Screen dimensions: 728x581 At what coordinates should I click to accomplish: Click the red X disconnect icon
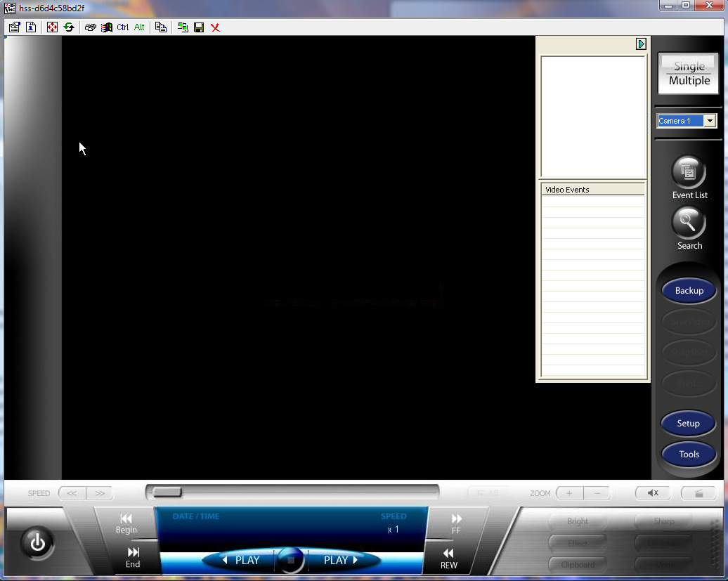click(x=215, y=27)
